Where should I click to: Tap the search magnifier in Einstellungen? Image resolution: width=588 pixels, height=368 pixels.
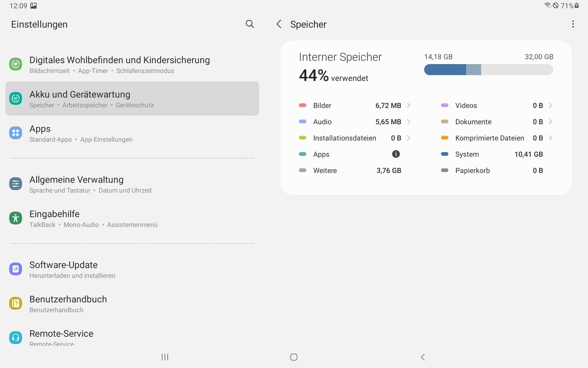point(250,24)
